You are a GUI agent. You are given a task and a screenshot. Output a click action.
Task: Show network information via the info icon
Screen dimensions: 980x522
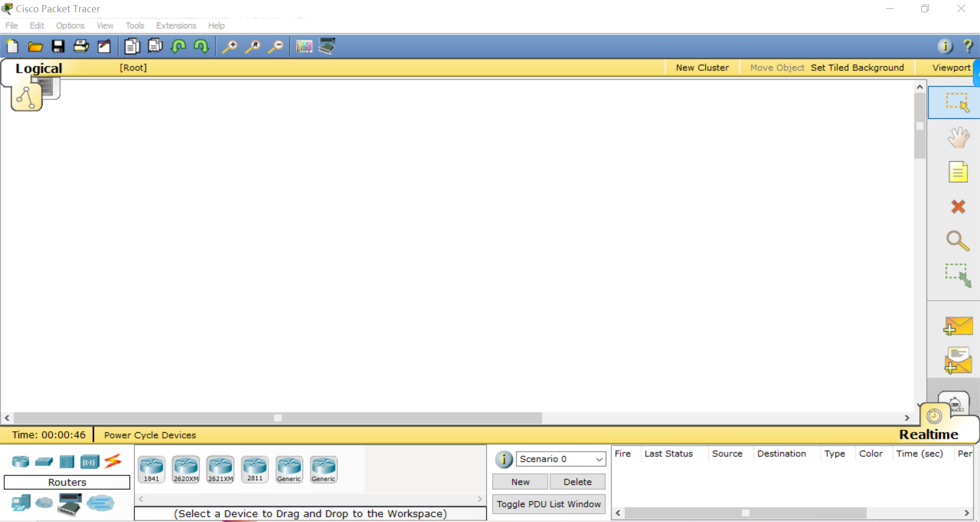[x=945, y=46]
